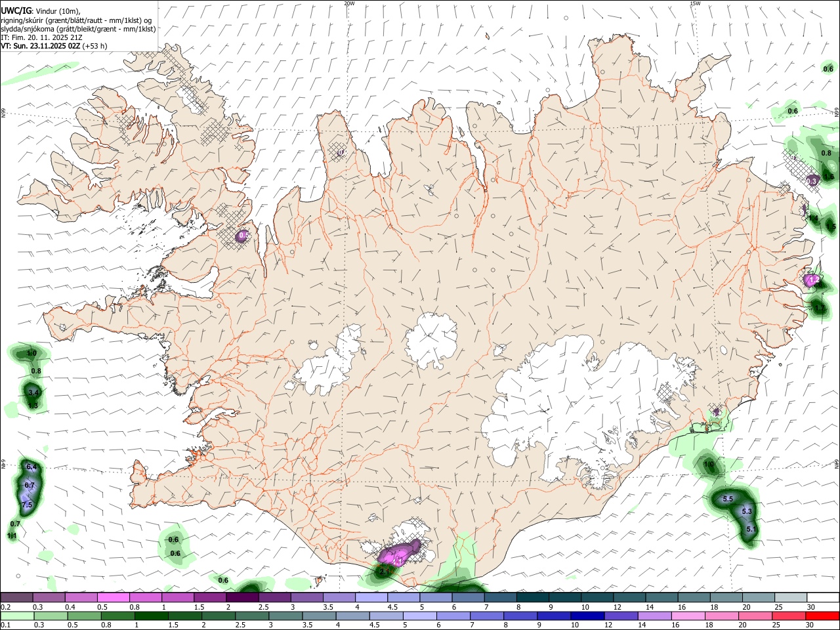Click the 5.5 precipitation value off southeast coast

pos(728,499)
